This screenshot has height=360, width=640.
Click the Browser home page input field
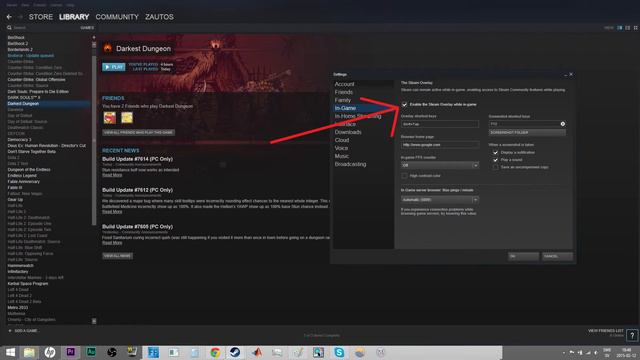tap(440, 144)
